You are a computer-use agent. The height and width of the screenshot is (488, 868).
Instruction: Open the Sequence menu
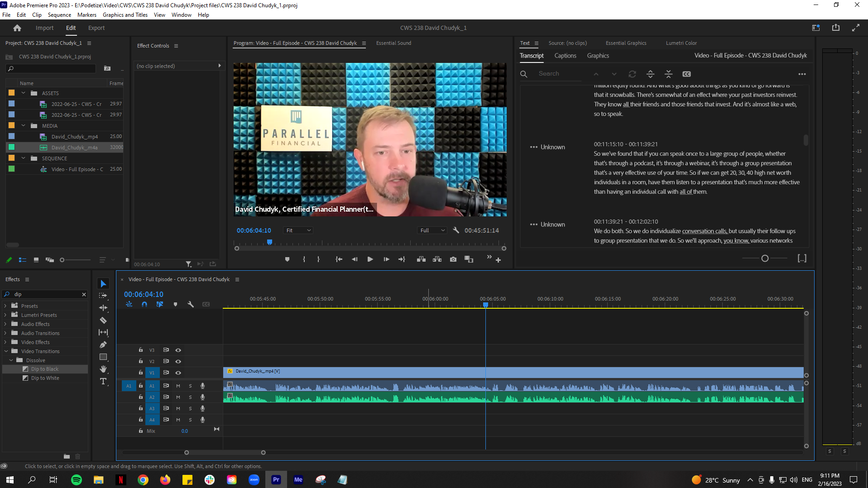(59, 15)
